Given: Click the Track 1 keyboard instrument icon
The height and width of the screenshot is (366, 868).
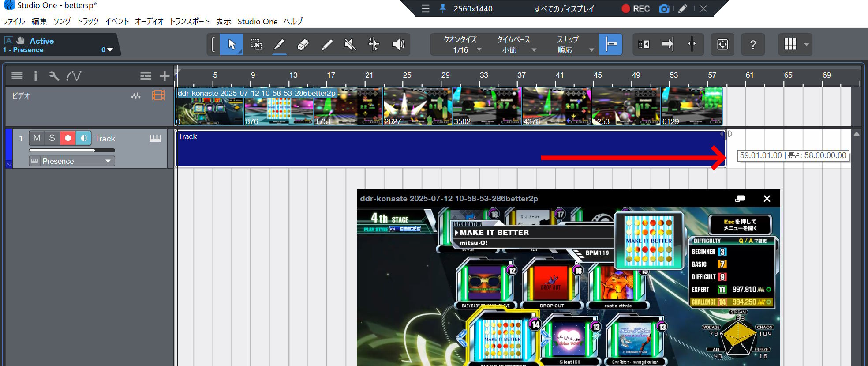Looking at the screenshot, I should coord(155,138).
